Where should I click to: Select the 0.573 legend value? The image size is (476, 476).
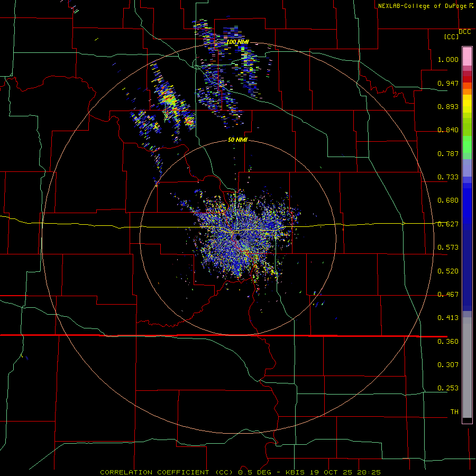(448, 248)
